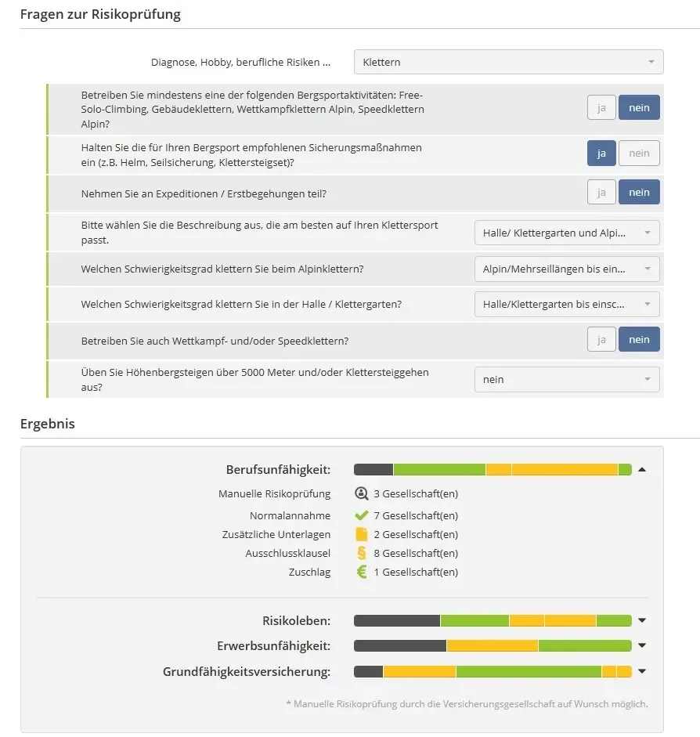The image size is (700, 737).
Task: Click the yellow document Zusätzliche Unterlagen icon
Action: pyautogui.click(x=361, y=535)
